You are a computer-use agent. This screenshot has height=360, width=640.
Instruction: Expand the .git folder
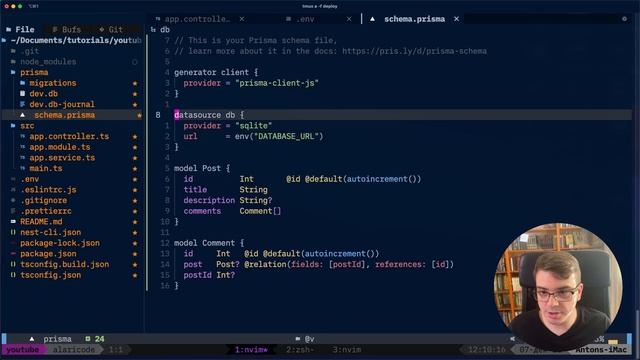30,51
